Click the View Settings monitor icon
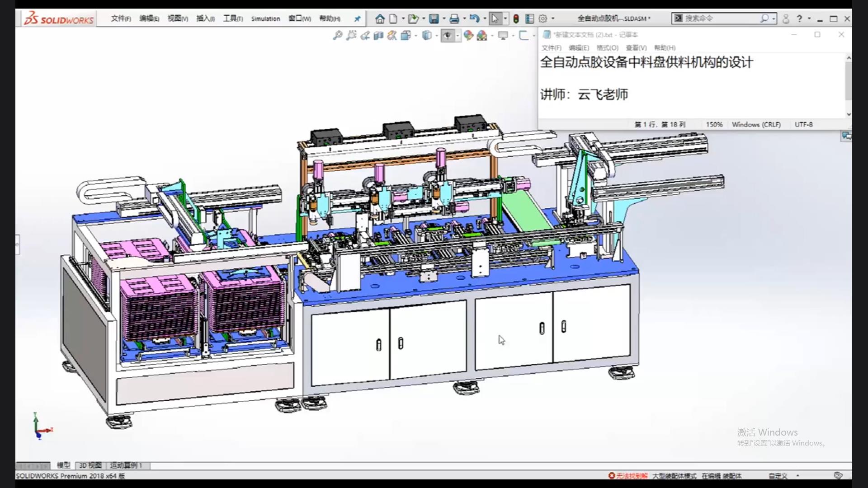Viewport: 868px width, 488px height. pyautogui.click(x=503, y=35)
